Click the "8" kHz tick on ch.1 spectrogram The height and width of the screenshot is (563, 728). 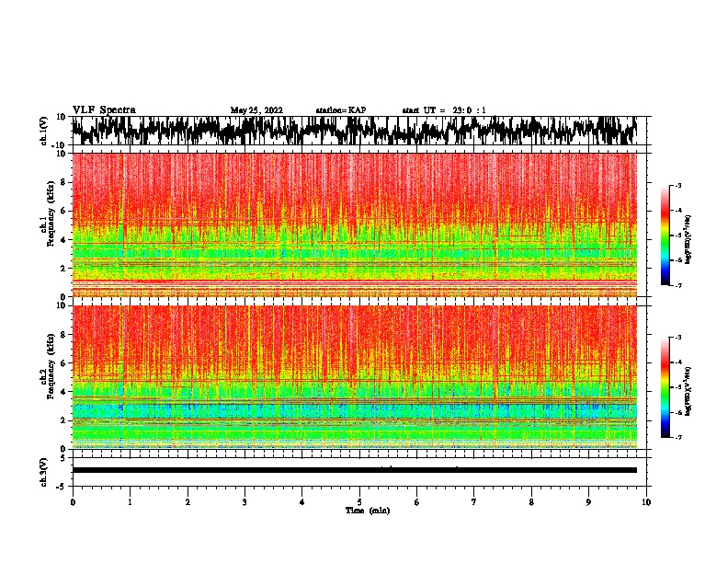point(63,182)
